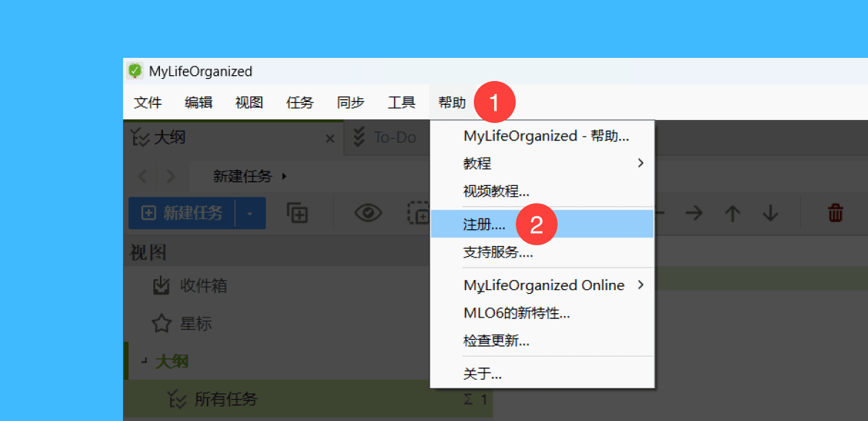Open dropdown arrow beside 新建任务 button

point(250,213)
